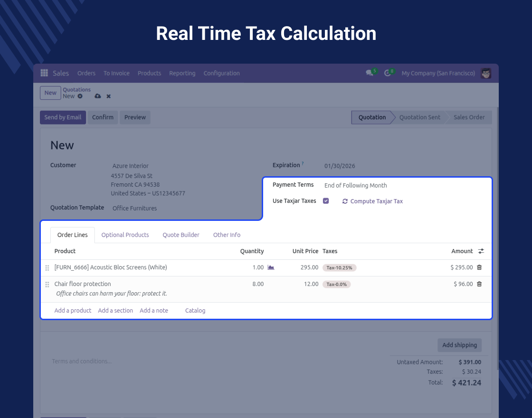Click the Chair floor protection product name
This screenshot has height=418, width=532.
coord(83,284)
